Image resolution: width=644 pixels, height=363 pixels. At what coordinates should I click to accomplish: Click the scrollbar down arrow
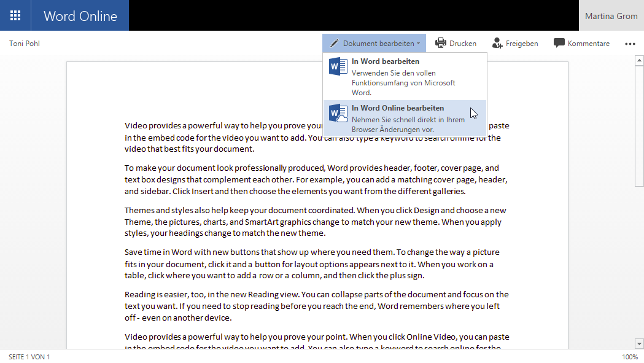(639, 344)
